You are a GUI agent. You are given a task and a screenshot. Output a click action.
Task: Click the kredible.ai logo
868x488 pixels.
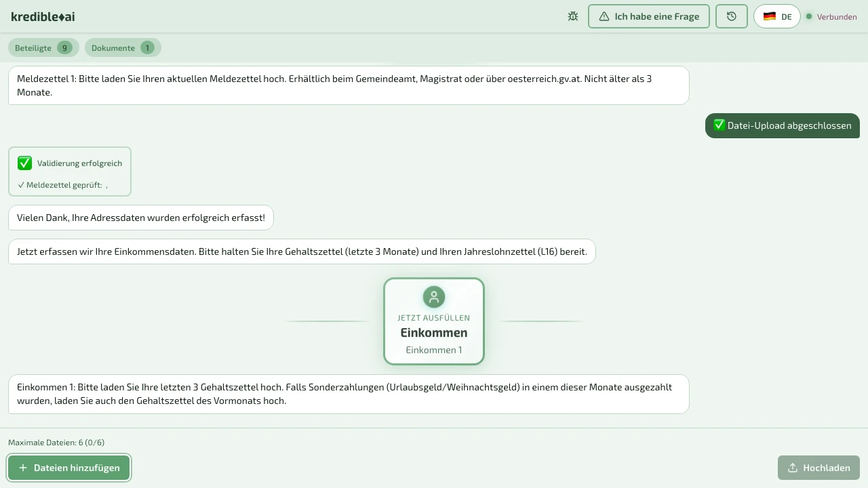[x=43, y=16]
